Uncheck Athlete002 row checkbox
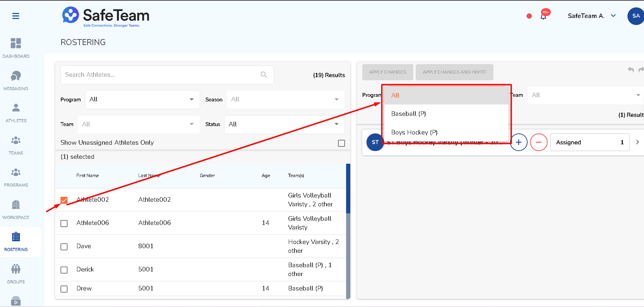Image resolution: width=644 pixels, height=307 pixels. [x=64, y=200]
